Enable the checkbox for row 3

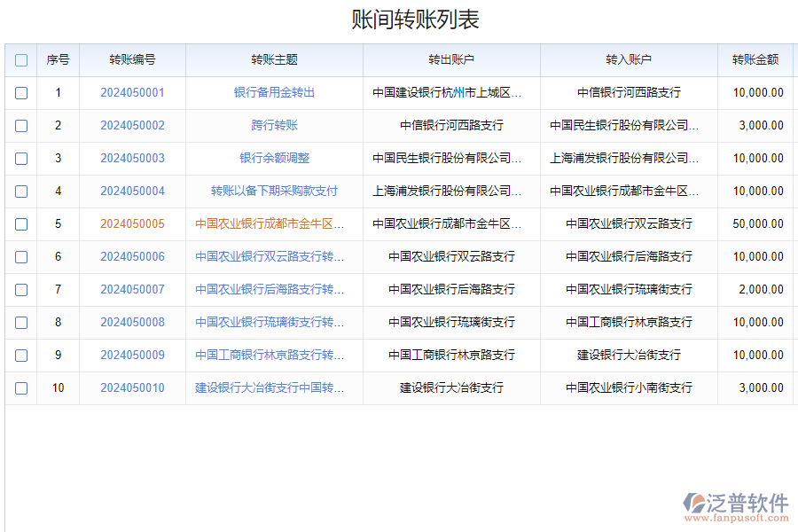click(x=21, y=159)
